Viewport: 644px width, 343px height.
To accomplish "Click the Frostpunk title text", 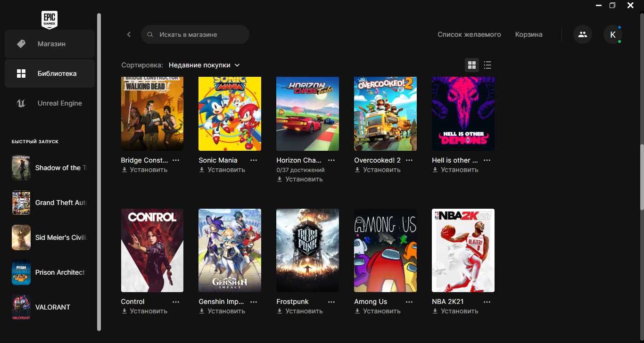I will pyautogui.click(x=292, y=302).
